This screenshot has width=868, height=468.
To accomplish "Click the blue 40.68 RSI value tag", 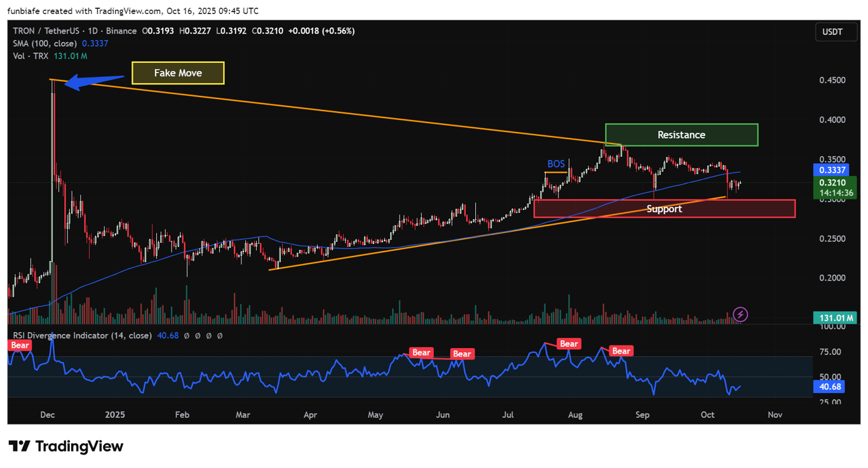I will [x=829, y=386].
